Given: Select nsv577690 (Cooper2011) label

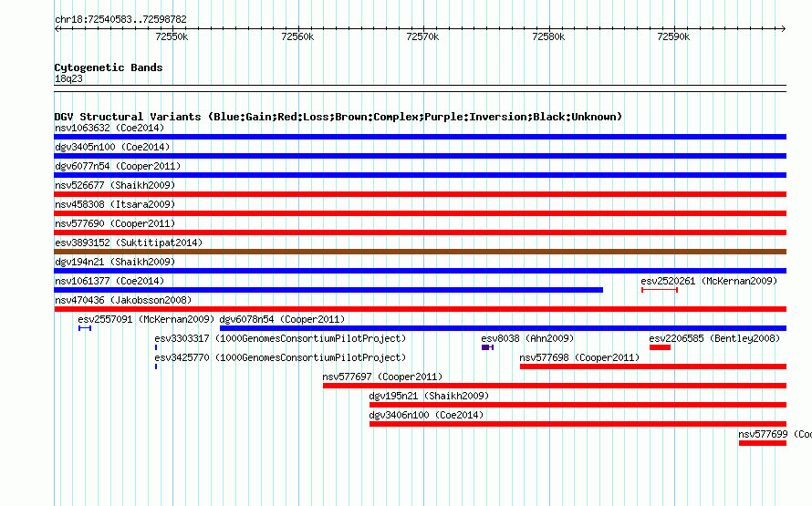Looking at the screenshot, I should 115,223.
